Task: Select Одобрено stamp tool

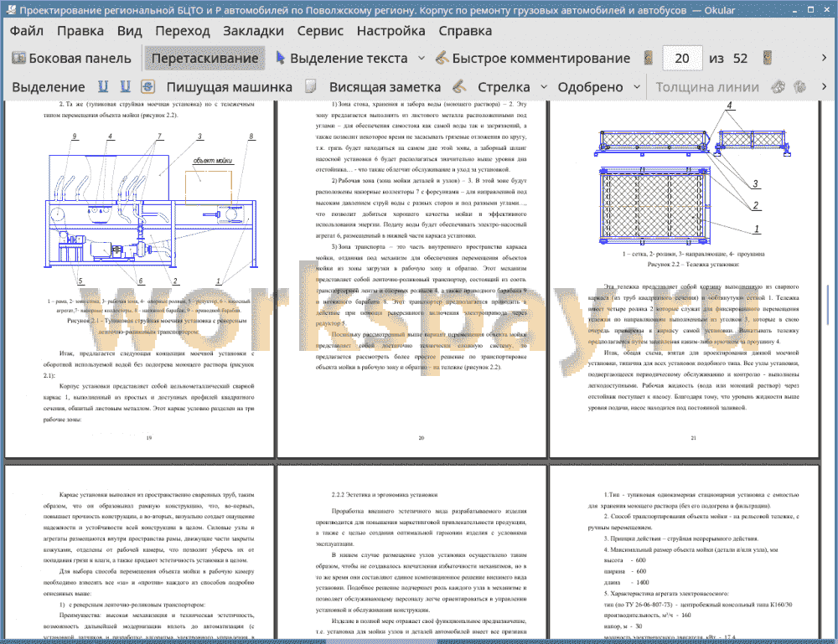Action: tap(590, 87)
